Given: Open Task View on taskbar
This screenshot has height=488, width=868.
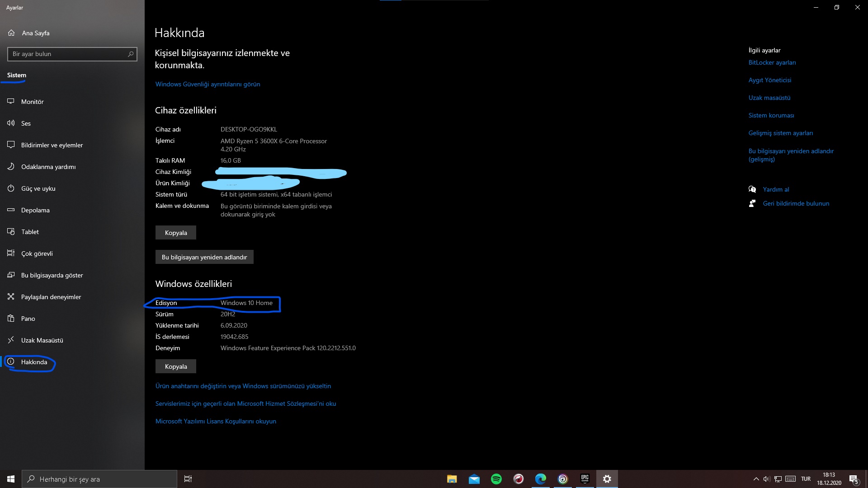Looking at the screenshot, I should pos(188,479).
